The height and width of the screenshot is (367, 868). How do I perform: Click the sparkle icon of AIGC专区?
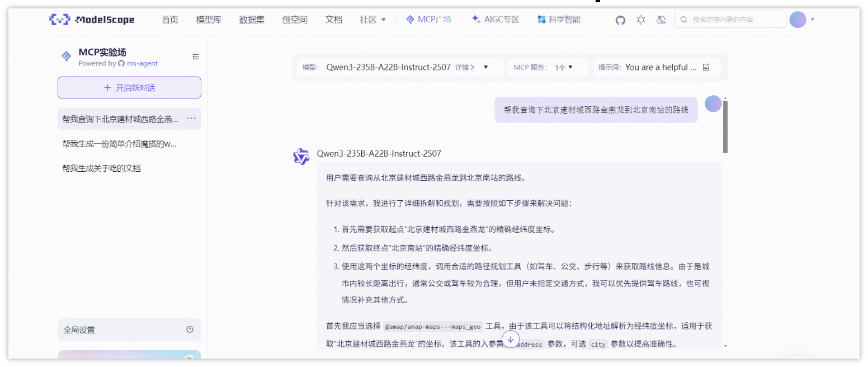(476, 19)
